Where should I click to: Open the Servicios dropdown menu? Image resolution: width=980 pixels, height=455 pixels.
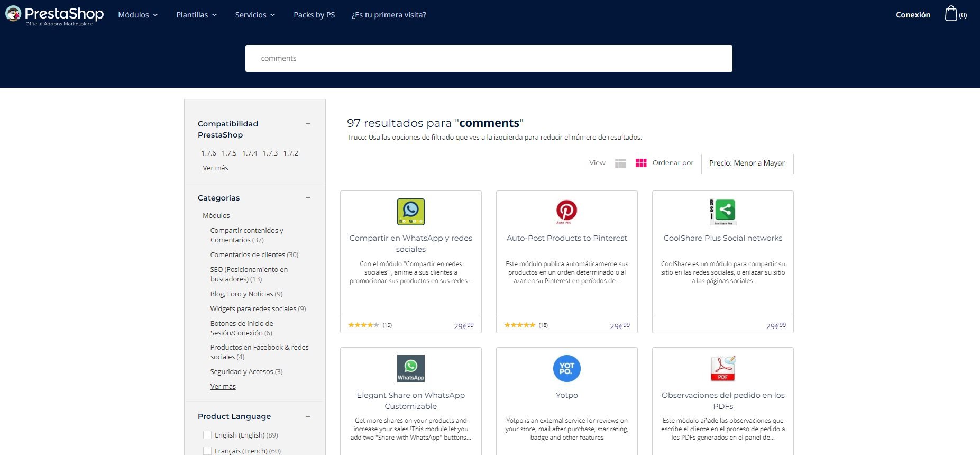tap(255, 15)
